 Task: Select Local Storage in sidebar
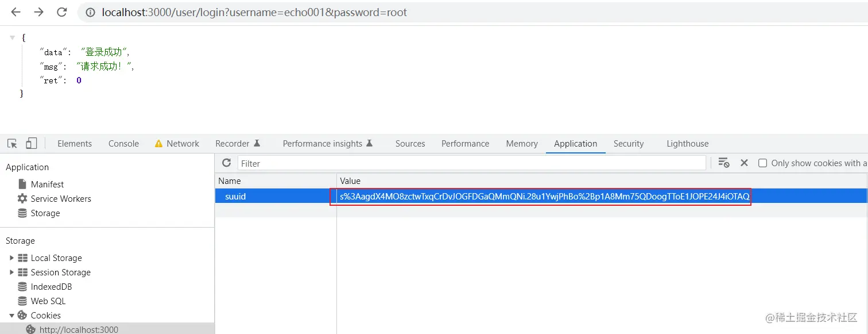56,258
